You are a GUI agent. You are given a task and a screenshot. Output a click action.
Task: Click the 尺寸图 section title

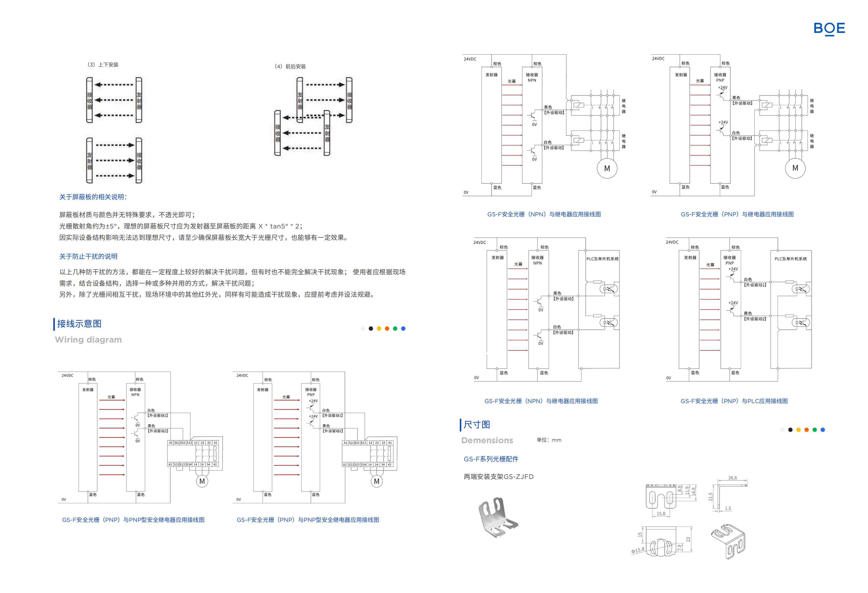(x=477, y=425)
